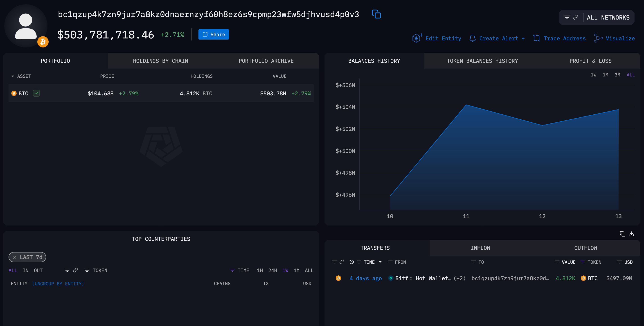This screenshot has height=326, width=644.
Task: Click the Edit Entity icon
Action: click(x=417, y=38)
